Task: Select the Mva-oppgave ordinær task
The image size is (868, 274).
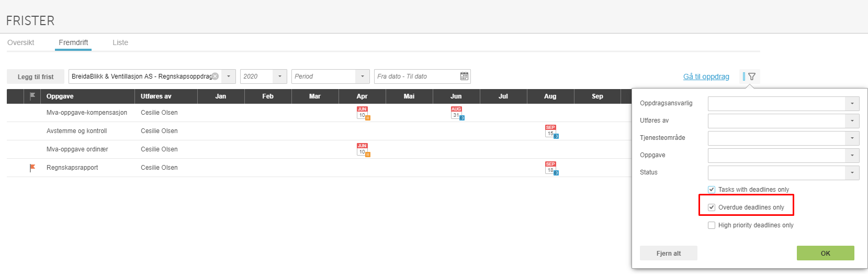Action: coord(77,149)
